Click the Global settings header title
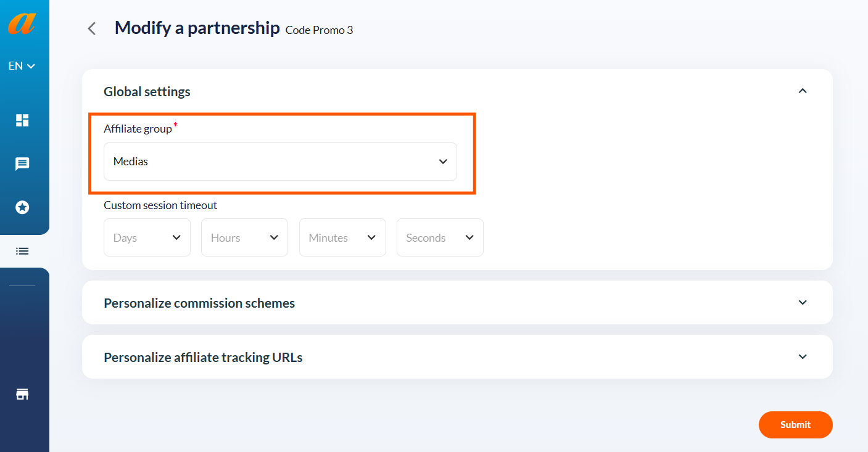 tap(147, 91)
